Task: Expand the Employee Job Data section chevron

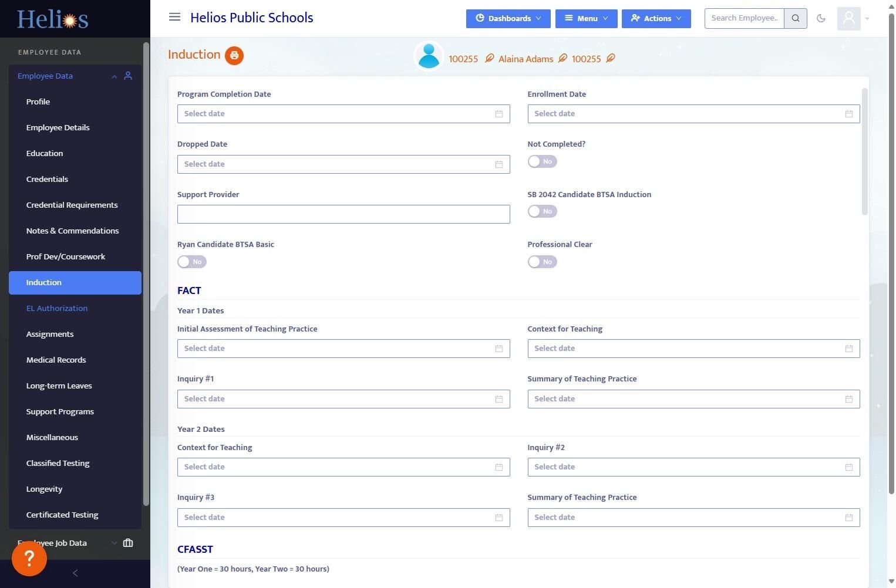Action: point(114,543)
